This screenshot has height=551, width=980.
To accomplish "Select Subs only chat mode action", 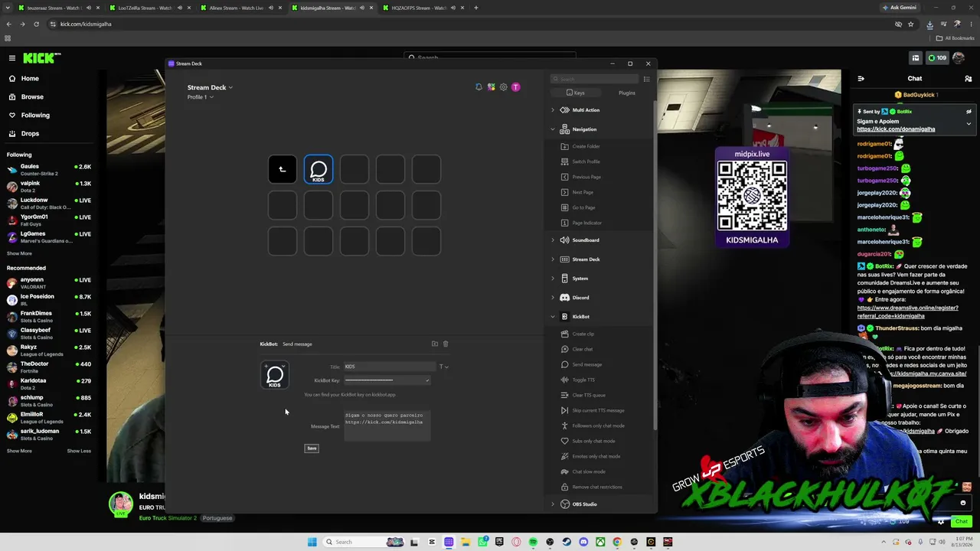I will pos(593,441).
